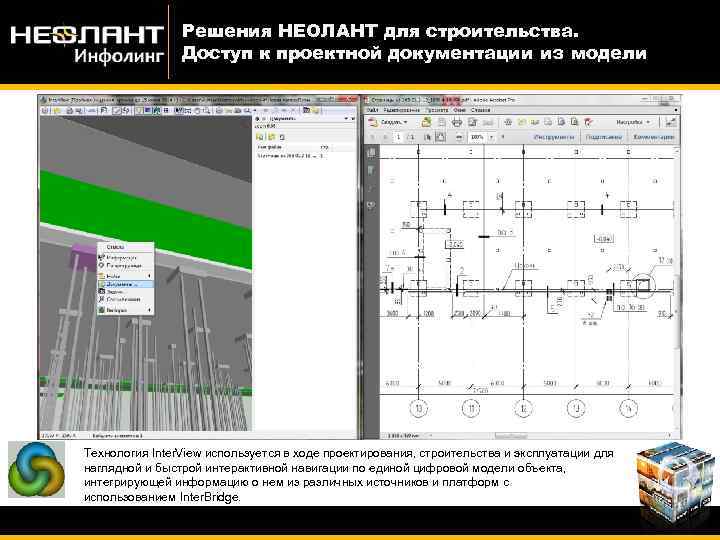Open the Просмотр menu in Acrobat
This screenshot has height=540, width=720.
tap(436, 110)
